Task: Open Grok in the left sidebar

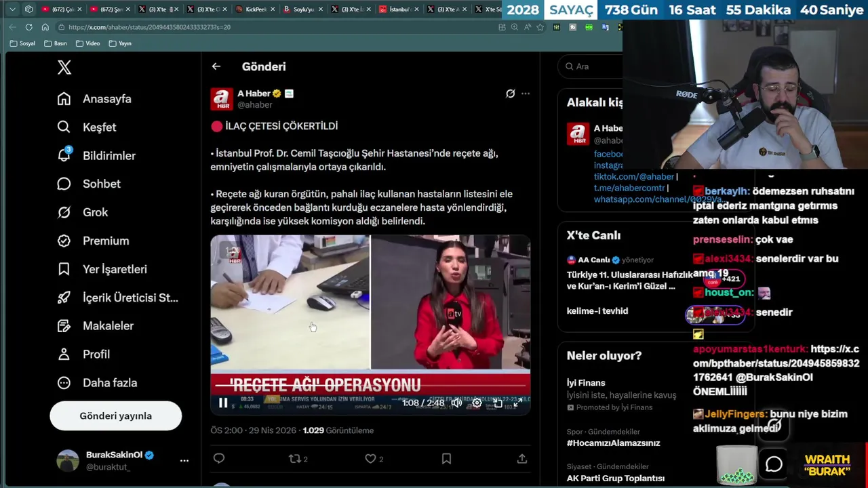Action: [83, 212]
